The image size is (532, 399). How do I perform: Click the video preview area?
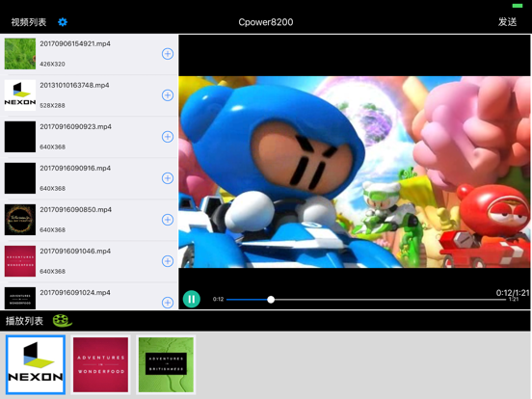(355, 172)
